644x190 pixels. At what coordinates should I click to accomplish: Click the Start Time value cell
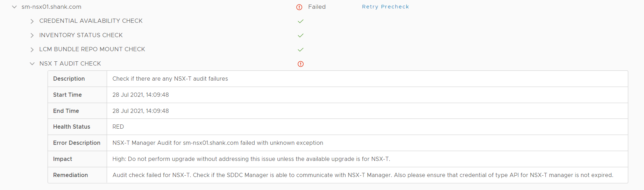(x=367, y=95)
